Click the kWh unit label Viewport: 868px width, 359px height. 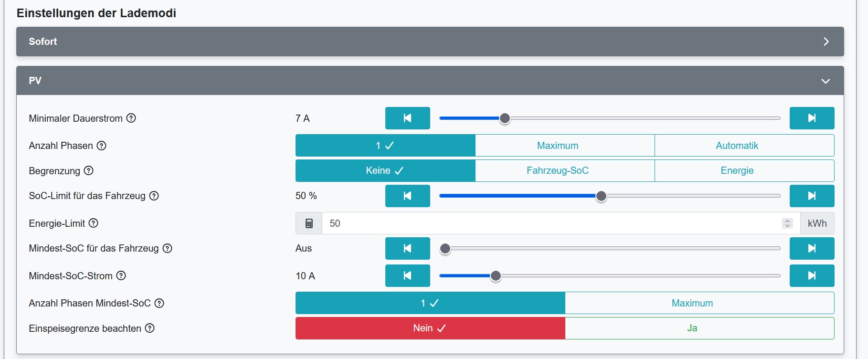(817, 223)
